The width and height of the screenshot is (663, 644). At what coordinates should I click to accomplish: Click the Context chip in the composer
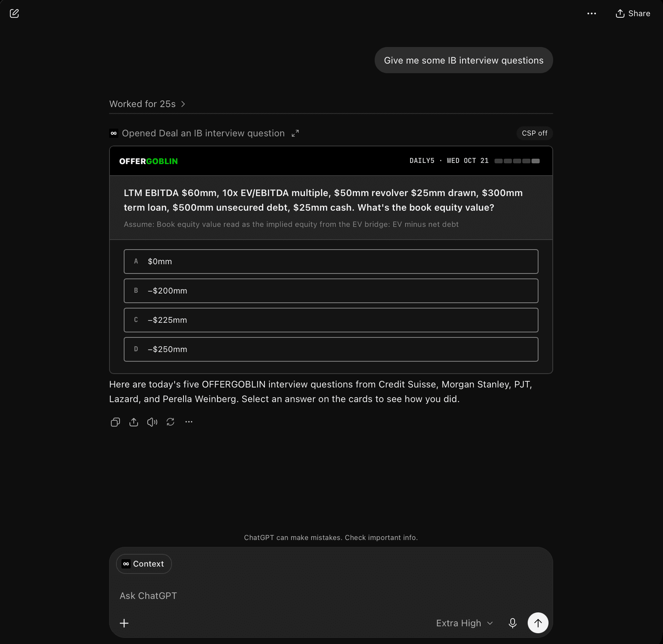tap(144, 564)
